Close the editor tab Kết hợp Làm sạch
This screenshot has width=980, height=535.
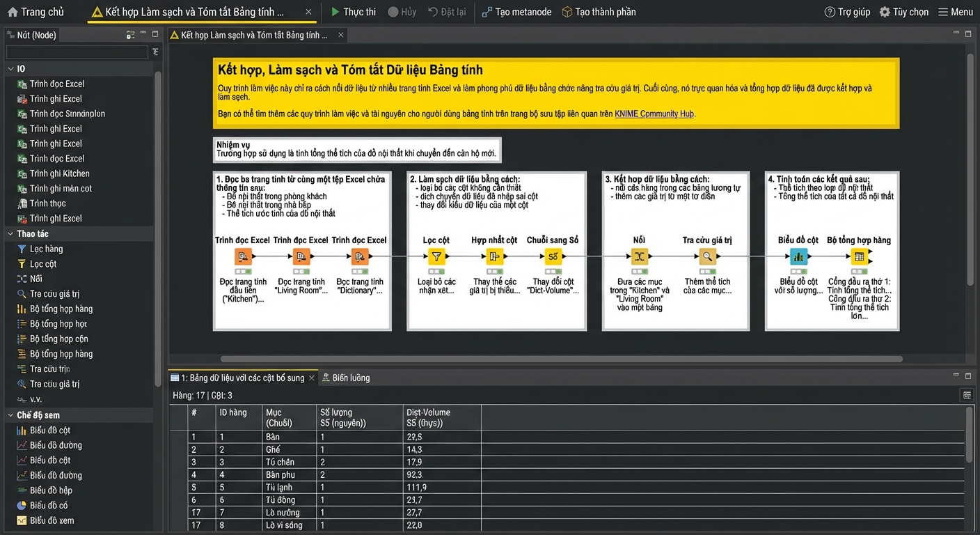tap(340, 35)
